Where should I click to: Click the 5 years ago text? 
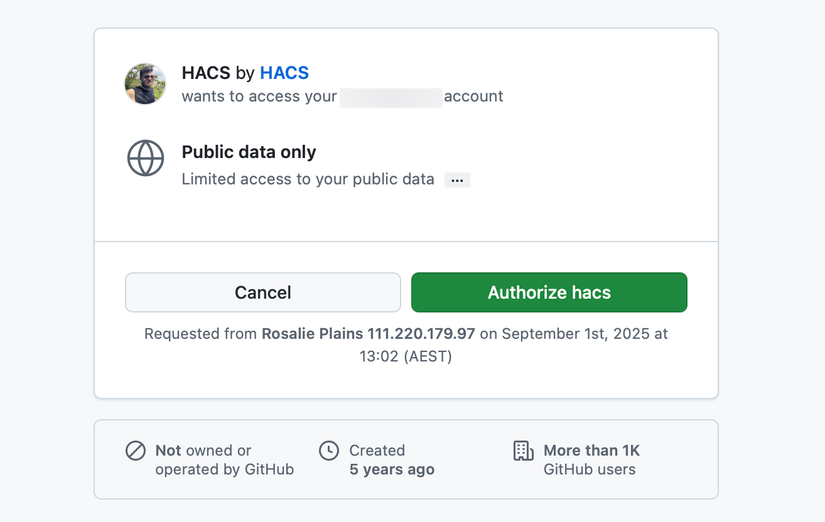pyautogui.click(x=392, y=469)
